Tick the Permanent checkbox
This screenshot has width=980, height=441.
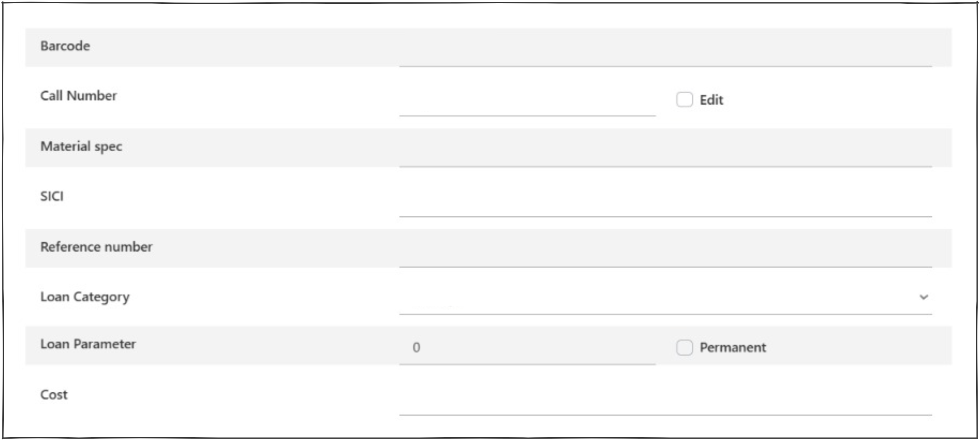pos(684,348)
